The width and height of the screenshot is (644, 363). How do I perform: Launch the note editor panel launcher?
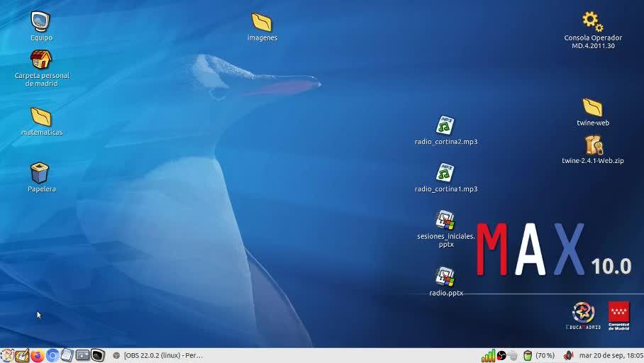22,356
